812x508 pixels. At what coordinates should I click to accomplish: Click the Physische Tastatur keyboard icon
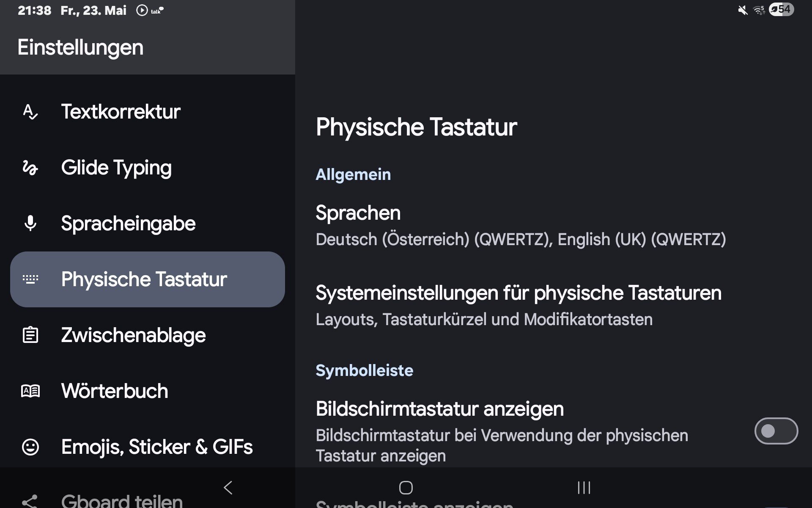click(30, 279)
